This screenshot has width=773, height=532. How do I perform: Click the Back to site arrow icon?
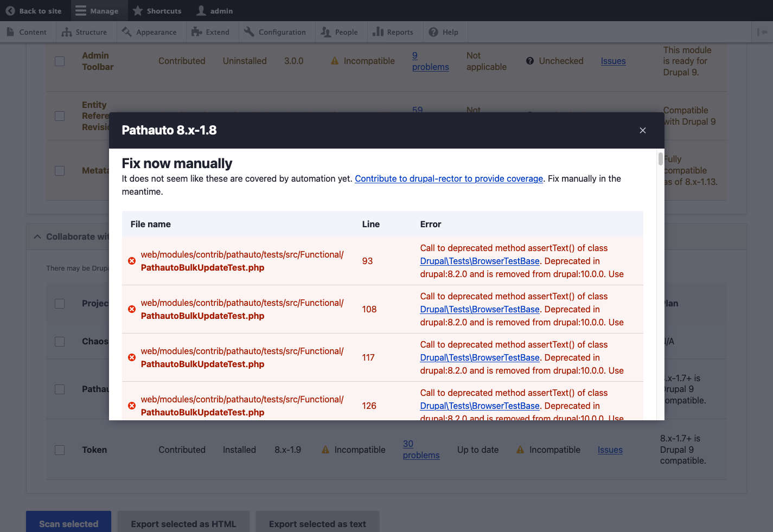tap(10, 11)
